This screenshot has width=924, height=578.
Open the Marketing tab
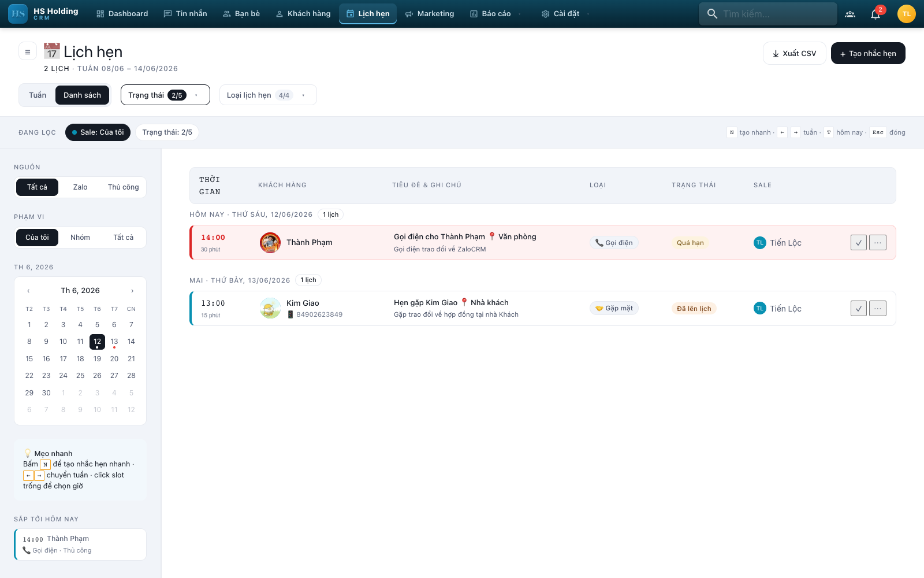click(430, 14)
